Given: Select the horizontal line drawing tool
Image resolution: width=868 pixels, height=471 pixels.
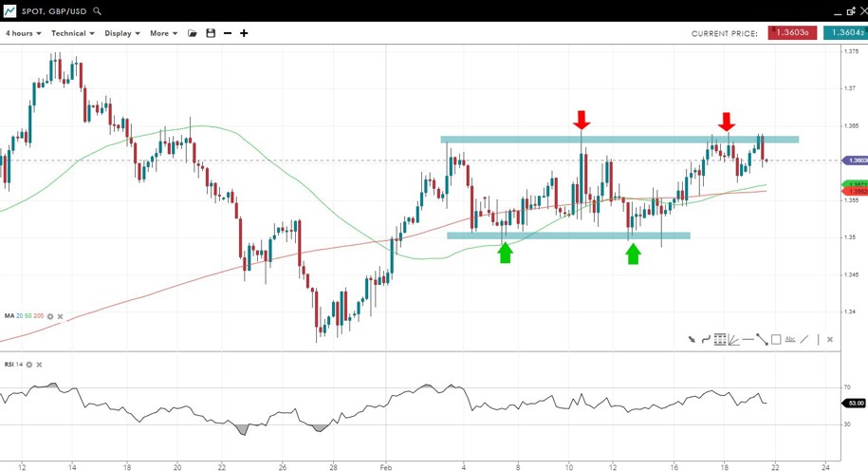Looking at the screenshot, I should click(748, 339).
